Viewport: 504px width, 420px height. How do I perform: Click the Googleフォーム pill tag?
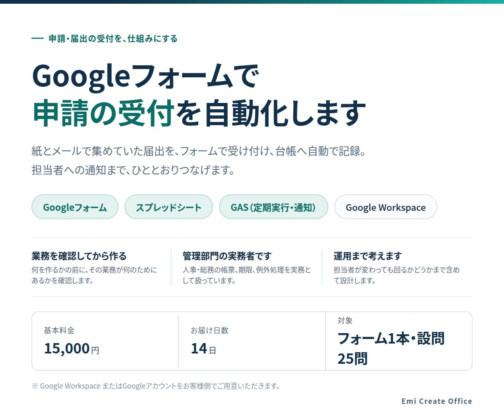coord(75,207)
